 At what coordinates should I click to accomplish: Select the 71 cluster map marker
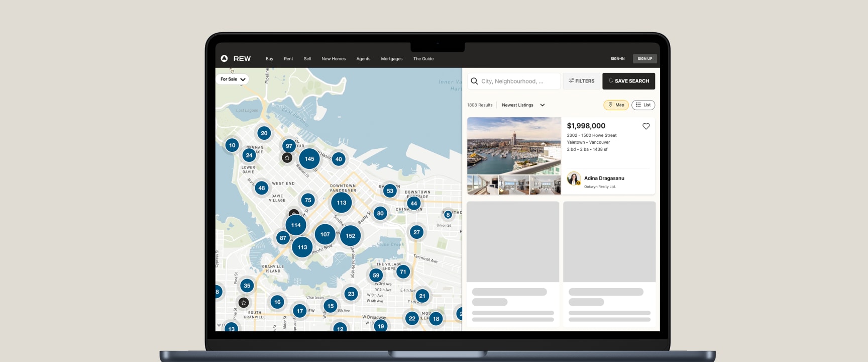[x=403, y=272]
